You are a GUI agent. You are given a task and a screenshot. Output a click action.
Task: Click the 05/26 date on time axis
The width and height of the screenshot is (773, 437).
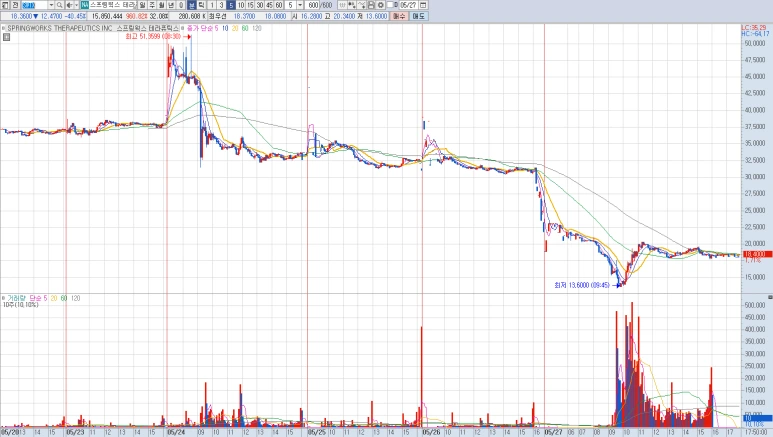431,432
